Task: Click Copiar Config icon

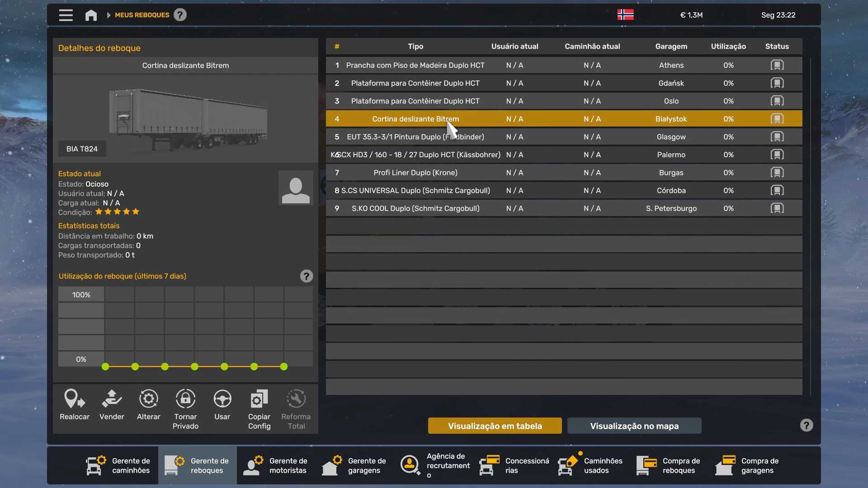Action: [x=259, y=399]
